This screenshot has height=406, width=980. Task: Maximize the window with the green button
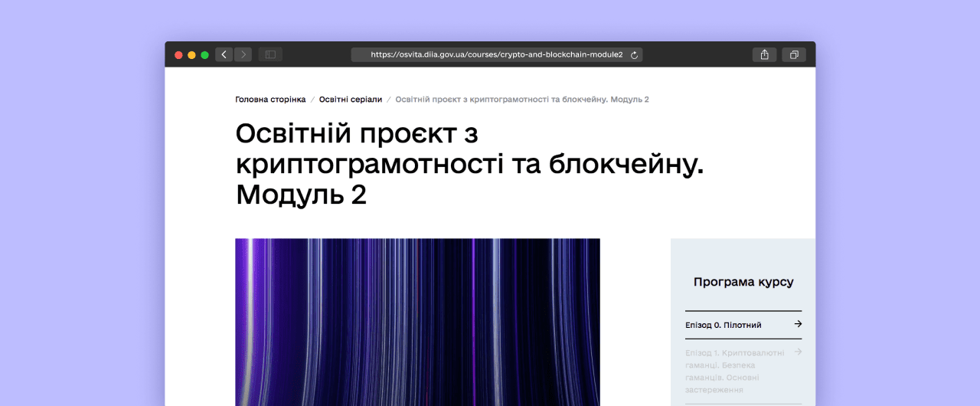[x=204, y=55]
